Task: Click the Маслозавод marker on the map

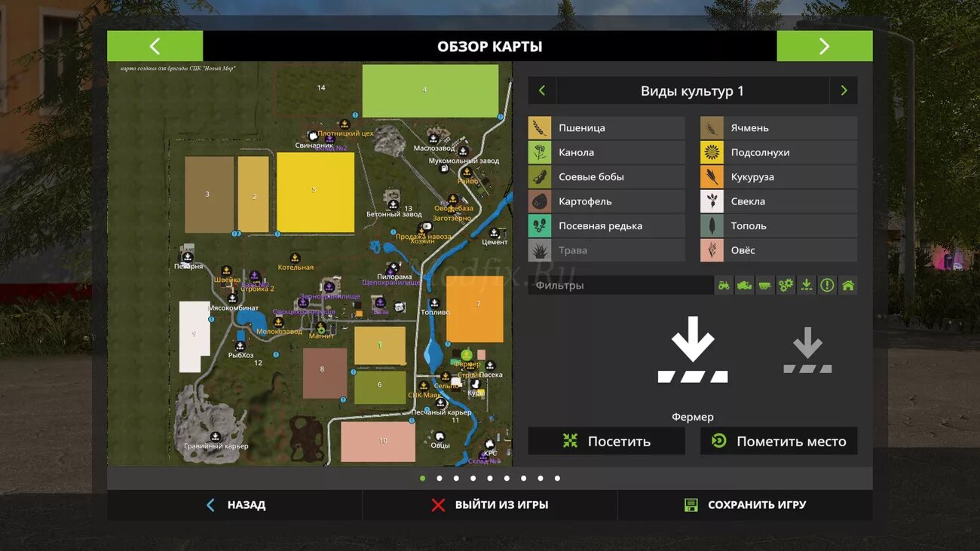Action: pos(433,139)
